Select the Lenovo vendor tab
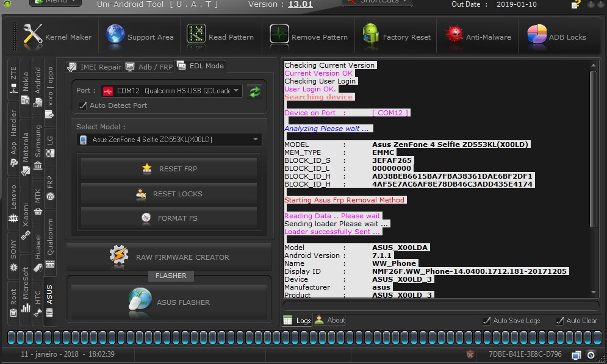The width and height of the screenshot is (607, 364). tap(13, 202)
